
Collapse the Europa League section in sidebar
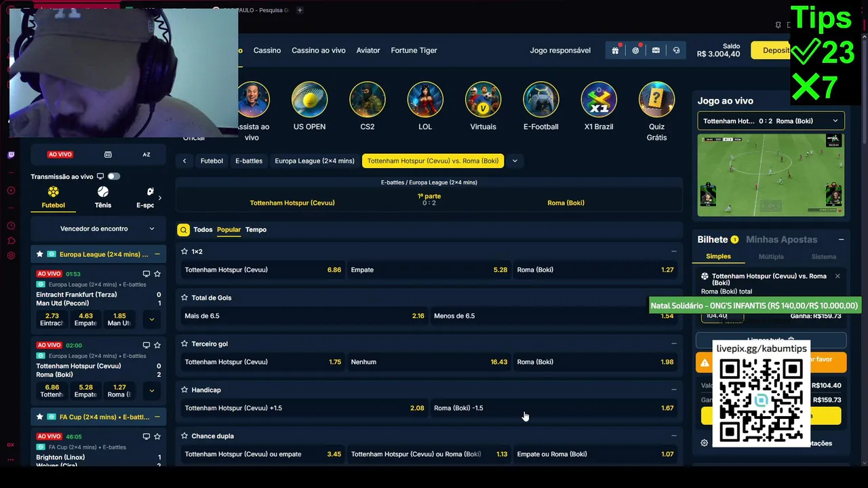(x=157, y=254)
